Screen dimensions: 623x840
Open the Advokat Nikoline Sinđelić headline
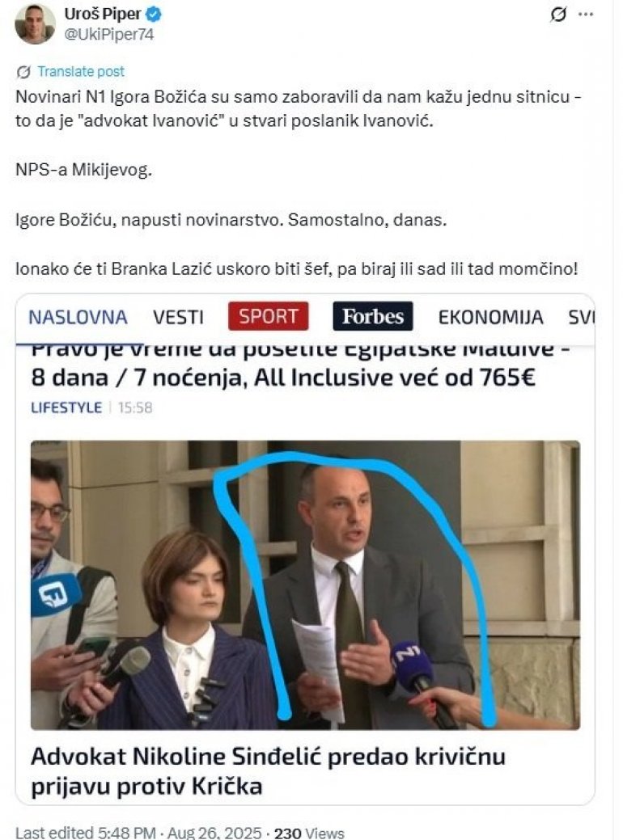point(268,771)
